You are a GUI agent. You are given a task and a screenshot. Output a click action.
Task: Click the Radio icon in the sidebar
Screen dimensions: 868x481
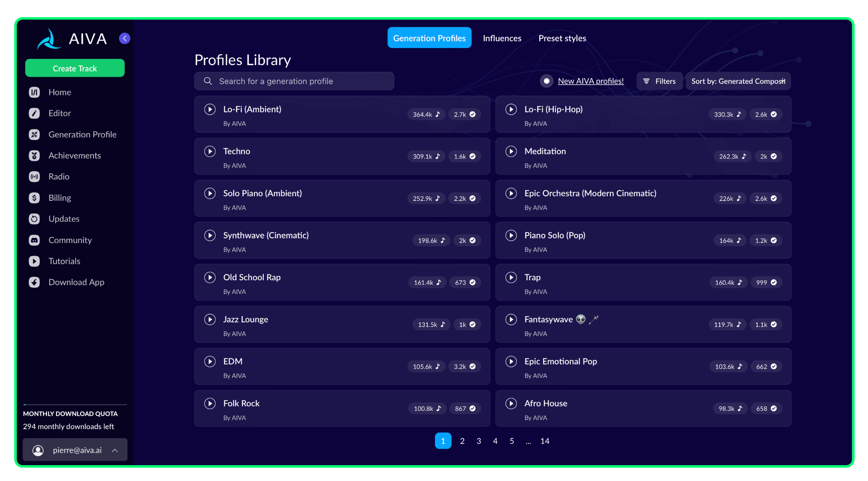click(x=34, y=177)
